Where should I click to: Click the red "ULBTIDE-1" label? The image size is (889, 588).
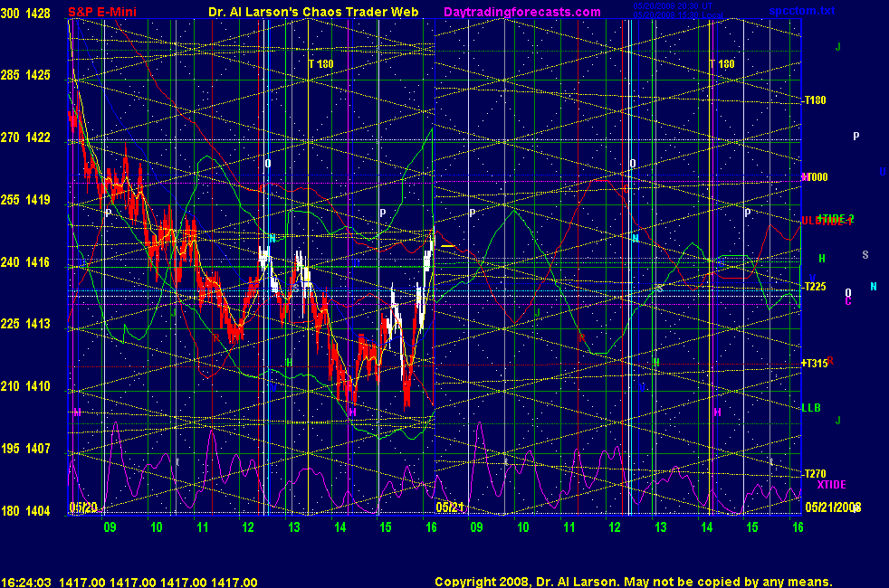(827, 221)
